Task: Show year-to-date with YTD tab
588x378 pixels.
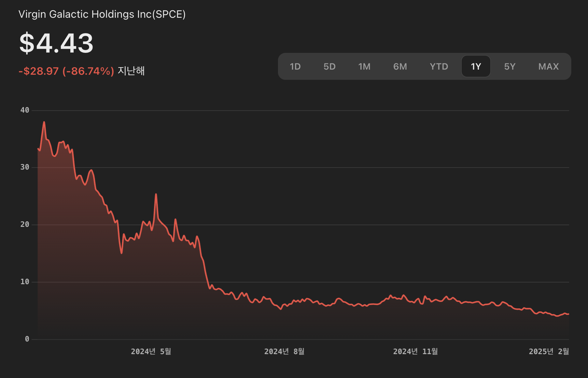Action: coord(439,67)
